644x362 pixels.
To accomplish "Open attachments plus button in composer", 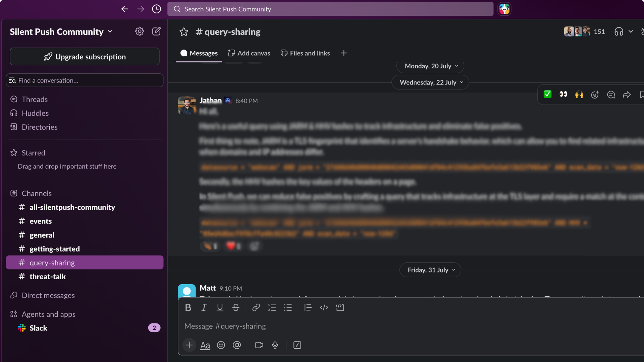I will click(x=189, y=345).
